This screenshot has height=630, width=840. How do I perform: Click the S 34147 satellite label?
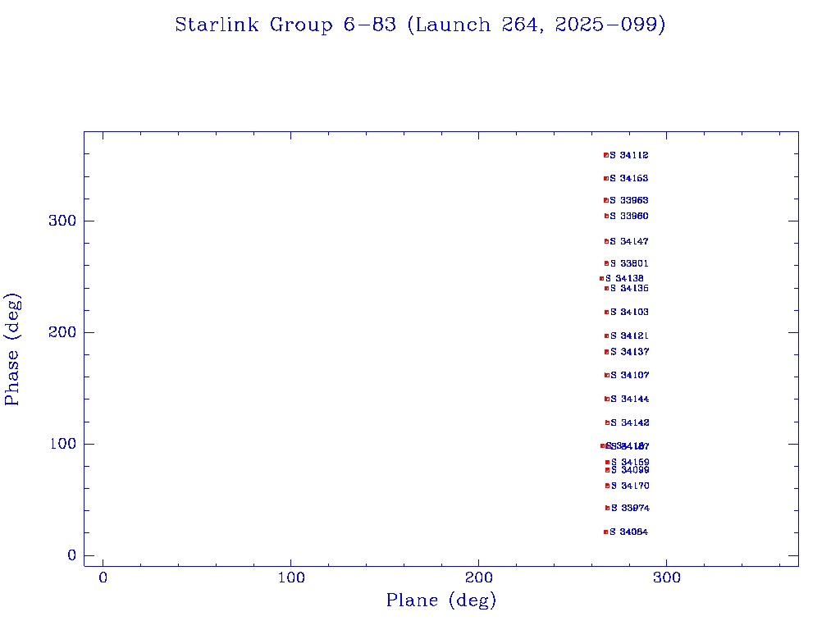click(629, 242)
